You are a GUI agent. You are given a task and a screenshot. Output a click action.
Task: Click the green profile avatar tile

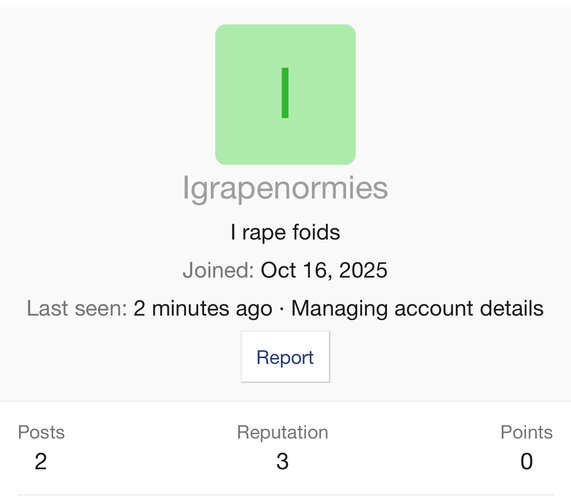285,95
